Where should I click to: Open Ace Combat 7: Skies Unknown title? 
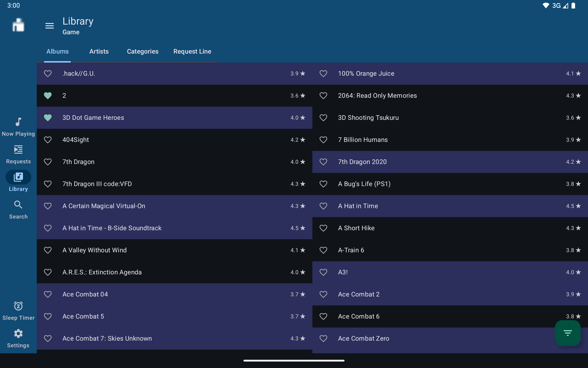point(107,338)
